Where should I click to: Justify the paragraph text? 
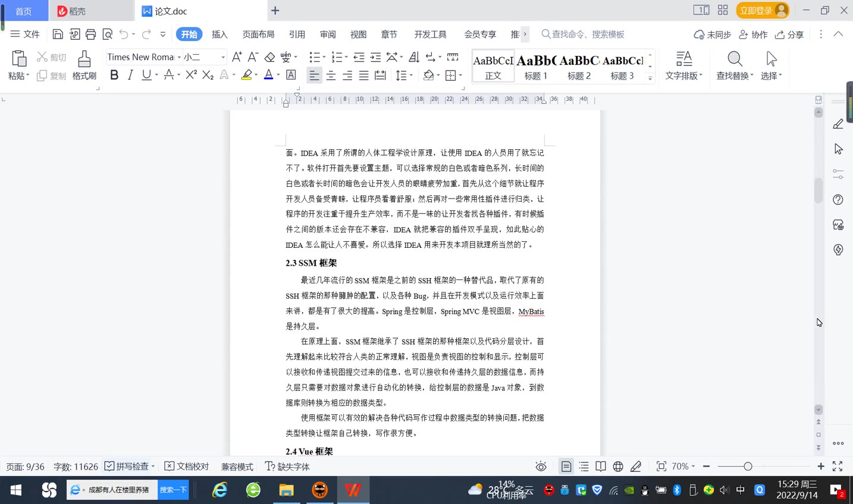coord(363,75)
